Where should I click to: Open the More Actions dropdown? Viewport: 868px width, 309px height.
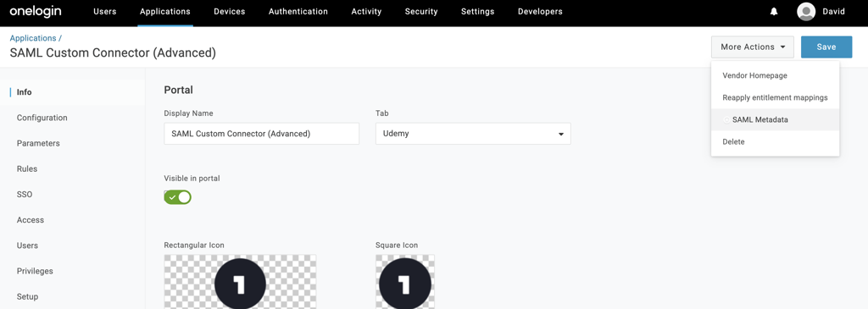(753, 47)
